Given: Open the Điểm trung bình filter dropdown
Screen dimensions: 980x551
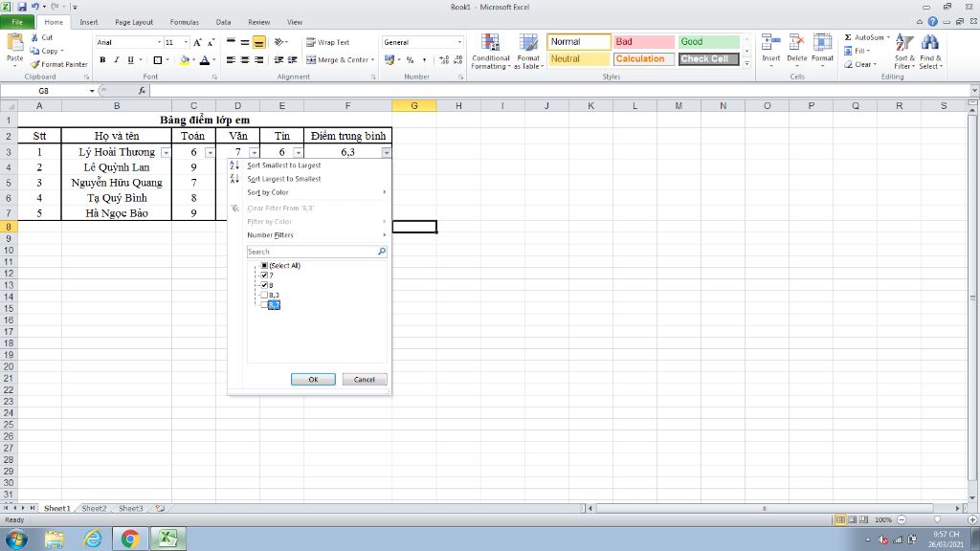Looking at the screenshot, I should pos(387,152).
